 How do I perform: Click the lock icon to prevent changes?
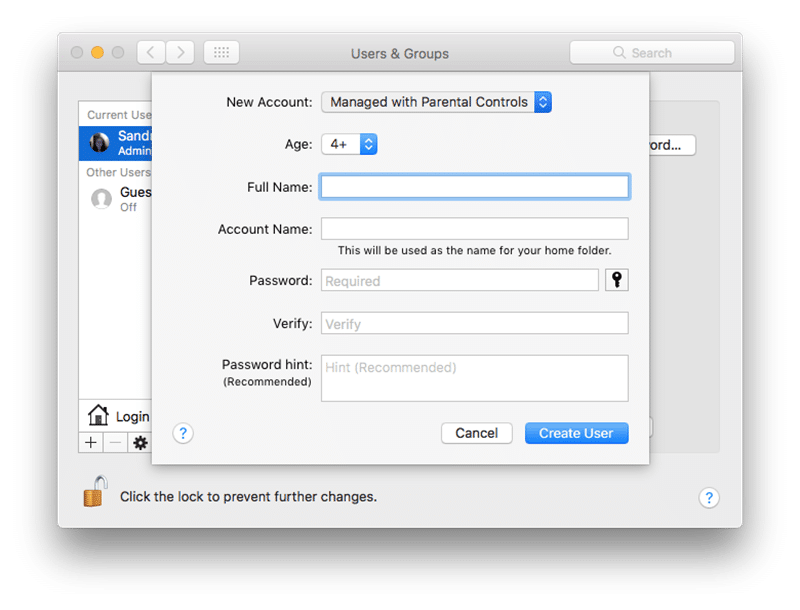point(95,492)
